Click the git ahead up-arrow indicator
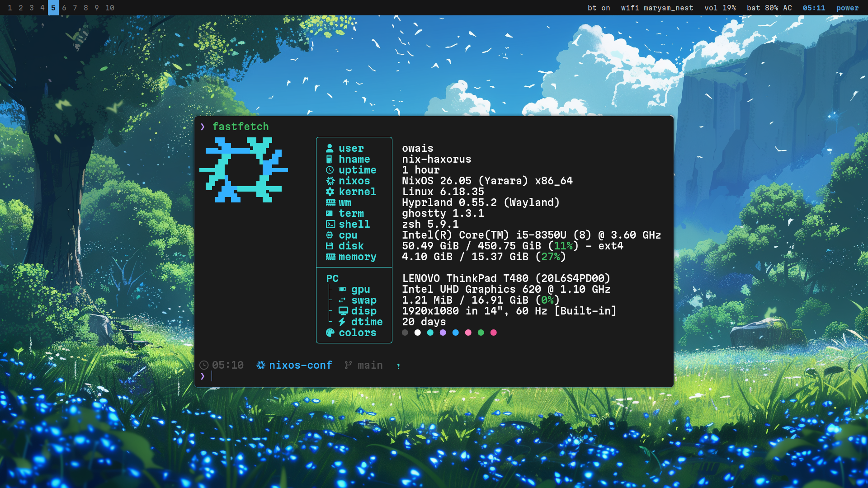 pos(398,366)
